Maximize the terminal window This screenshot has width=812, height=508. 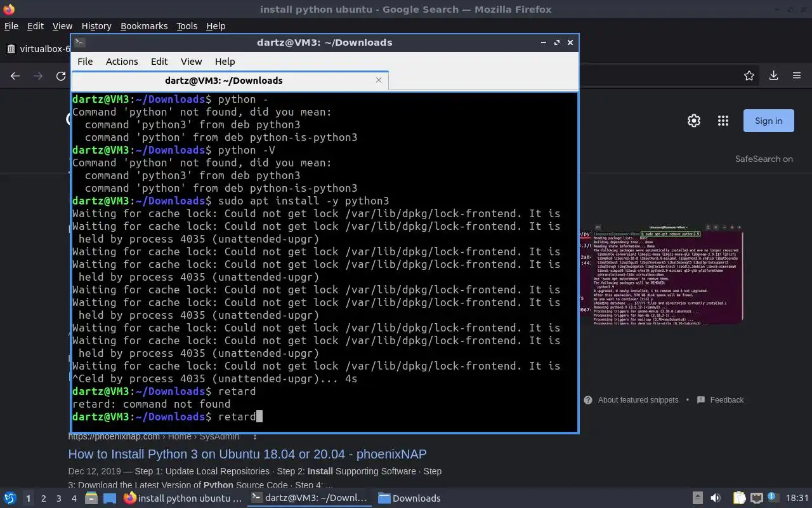click(x=557, y=43)
